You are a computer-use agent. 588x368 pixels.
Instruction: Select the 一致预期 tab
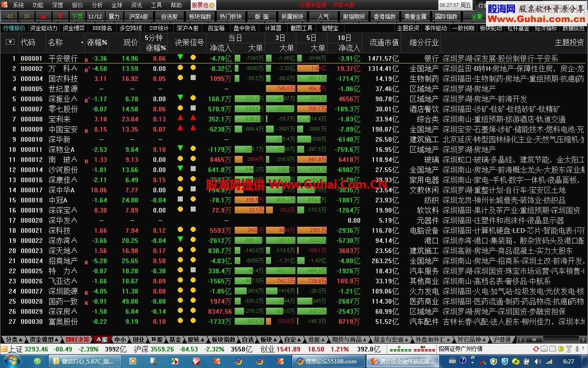tap(463, 28)
